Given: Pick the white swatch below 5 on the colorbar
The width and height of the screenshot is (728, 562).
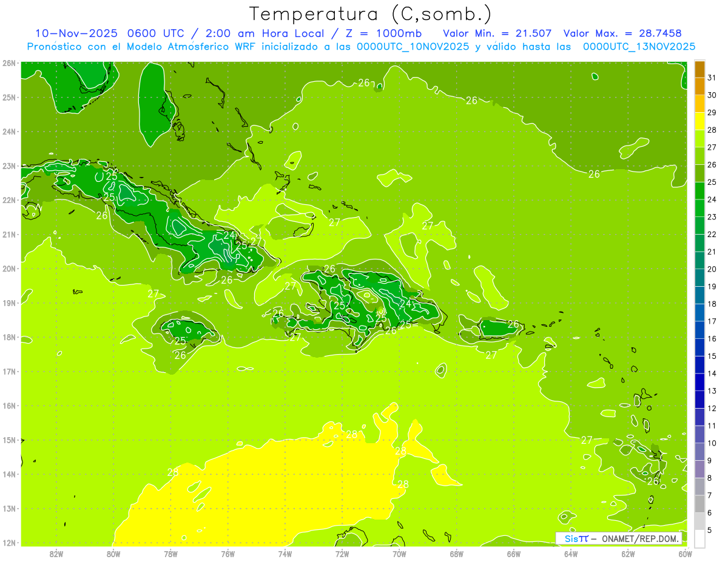Looking at the screenshot, I should pyautogui.click(x=699, y=539).
